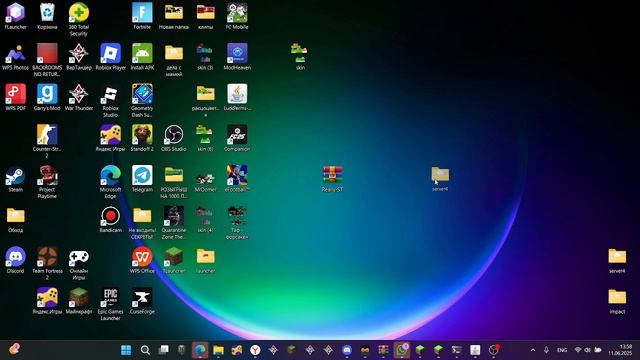Launch Telegram
The height and width of the screenshot is (360, 640).
[x=142, y=178]
